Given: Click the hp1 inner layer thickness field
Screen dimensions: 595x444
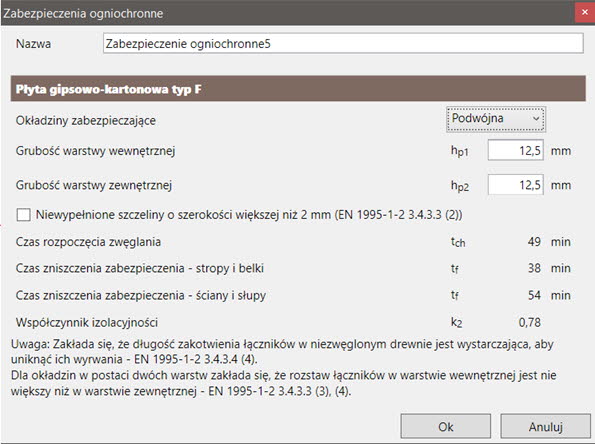Looking at the screenshot, I should [x=516, y=150].
